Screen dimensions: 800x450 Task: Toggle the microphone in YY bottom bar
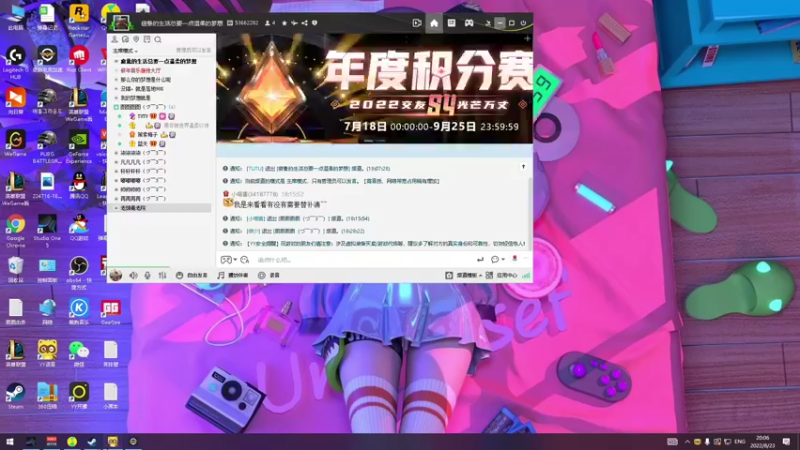tap(147, 276)
